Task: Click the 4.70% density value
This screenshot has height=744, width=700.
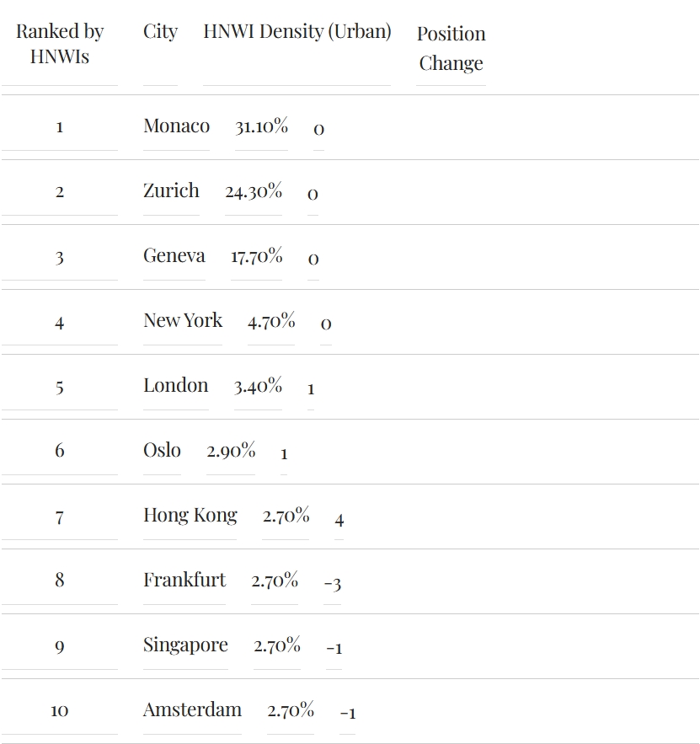Action: tap(271, 321)
